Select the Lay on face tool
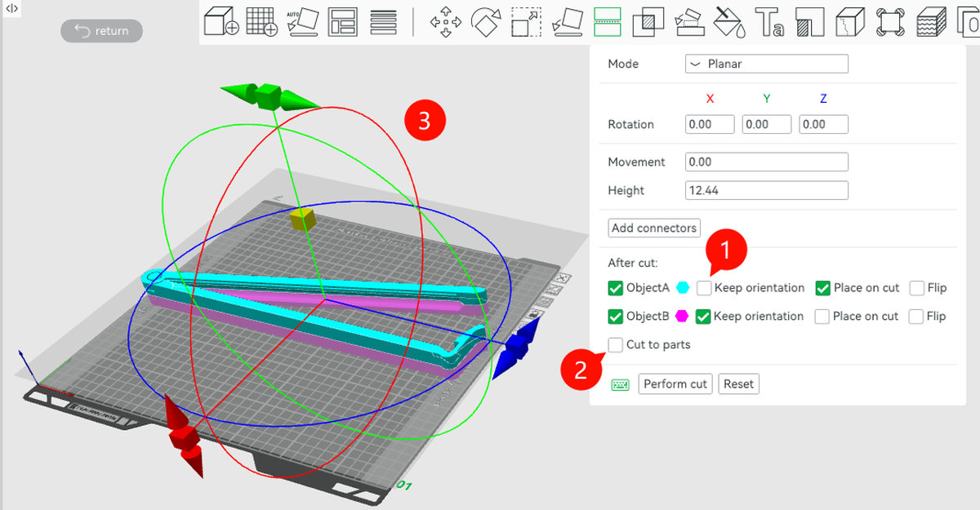Viewport: 980px width, 510px height. pyautogui.click(x=568, y=21)
